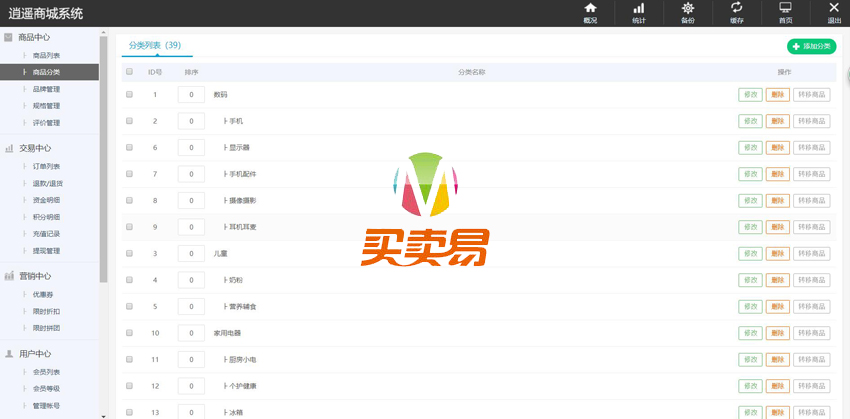Screen dimensions: 850x419
Task: Click 修改 button for 数码 row
Action: pos(750,94)
